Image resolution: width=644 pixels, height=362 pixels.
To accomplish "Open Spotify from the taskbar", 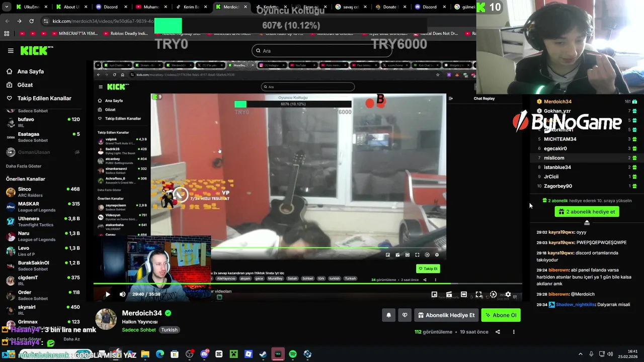I will [x=293, y=354].
